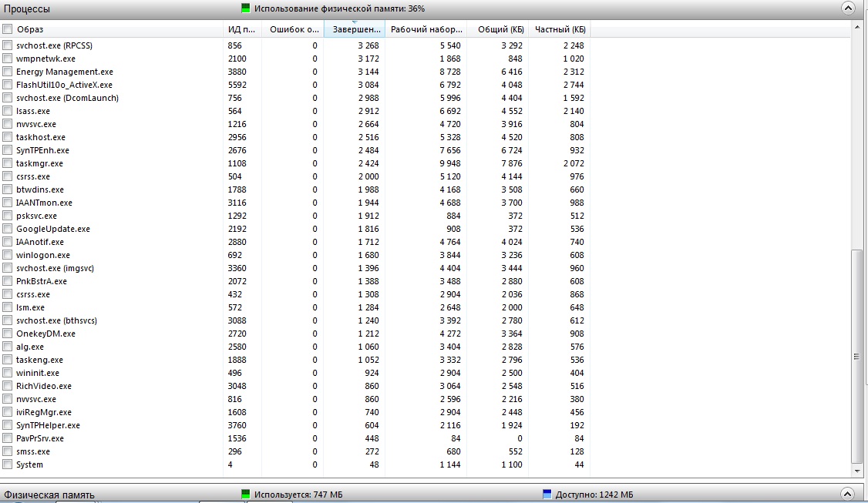Click the blue Доступно 1242 МБ swatch
Screen dimensions: 868x503
tap(547, 495)
